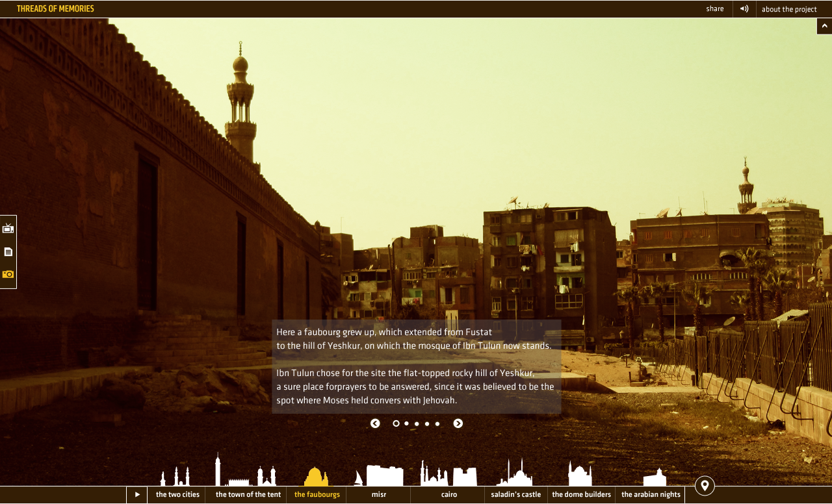Open the text document icon in left sidebar

[8, 251]
